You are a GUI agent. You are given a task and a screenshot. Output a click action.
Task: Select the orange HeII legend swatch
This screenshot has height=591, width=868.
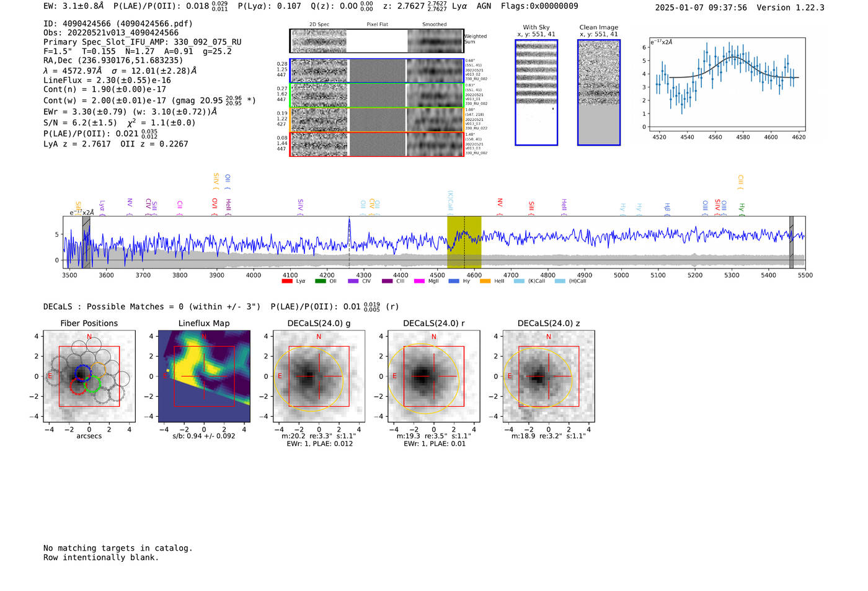point(485,281)
